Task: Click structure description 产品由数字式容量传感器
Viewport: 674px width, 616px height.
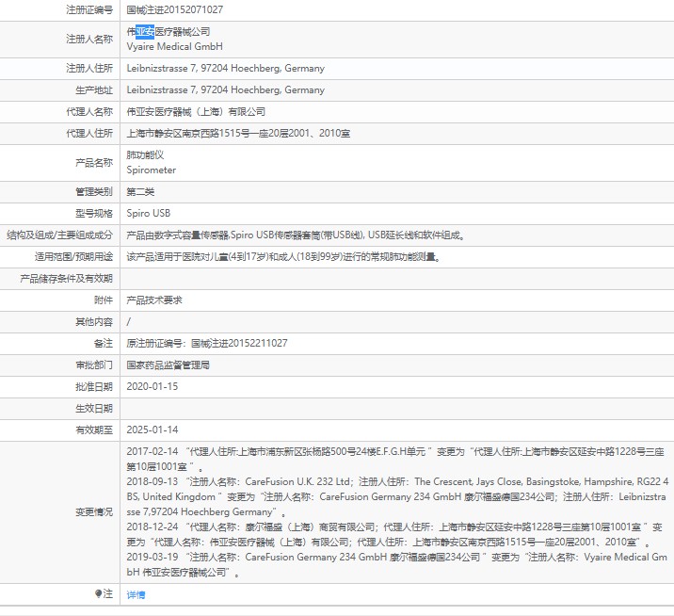Action: (296, 235)
